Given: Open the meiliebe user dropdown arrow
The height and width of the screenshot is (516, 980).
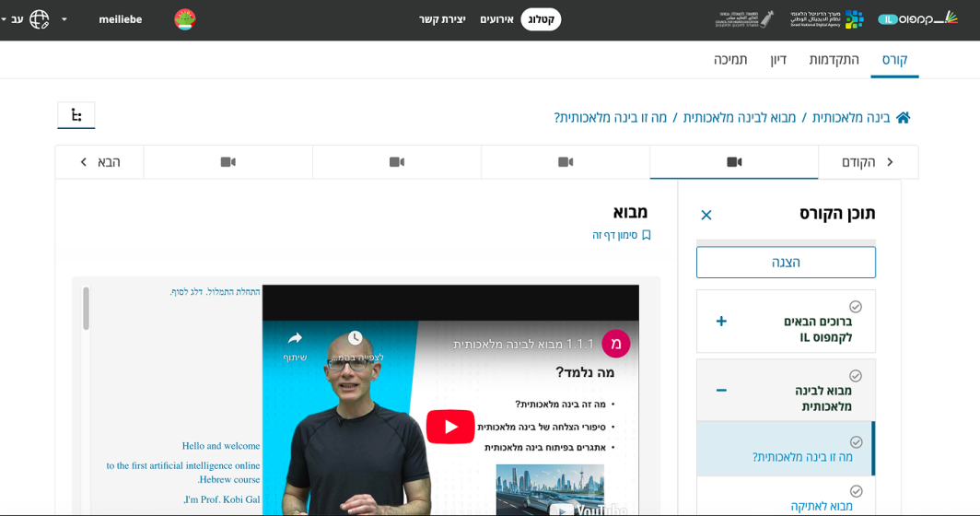Looking at the screenshot, I should 64,19.
